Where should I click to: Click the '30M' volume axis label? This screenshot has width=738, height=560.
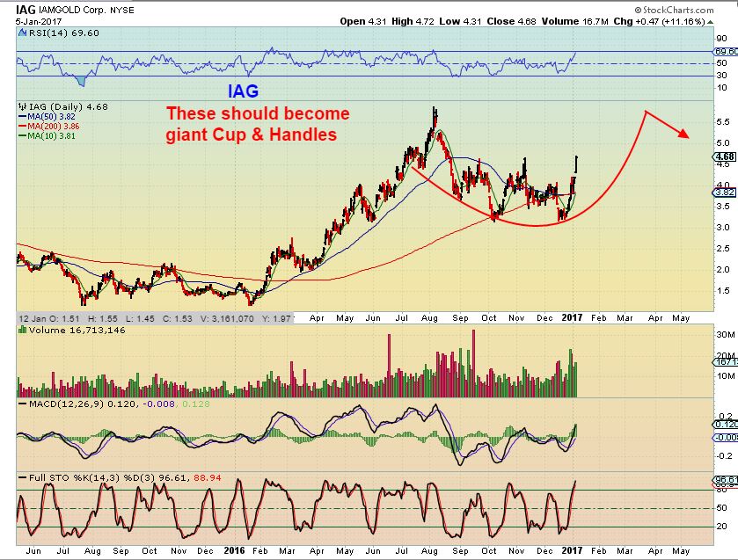click(x=726, y=335)
